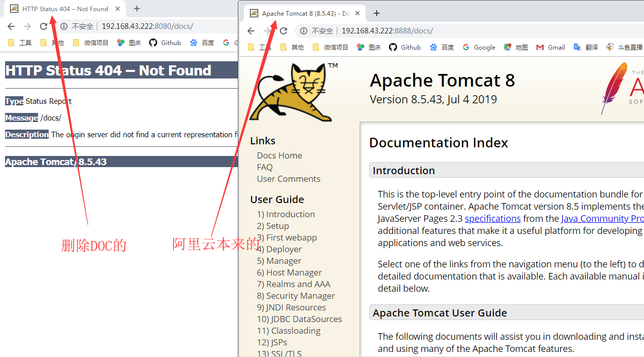Click the specifications hyperlink
The height and width of the screenshot is (357, 644).
click(492, 218)
